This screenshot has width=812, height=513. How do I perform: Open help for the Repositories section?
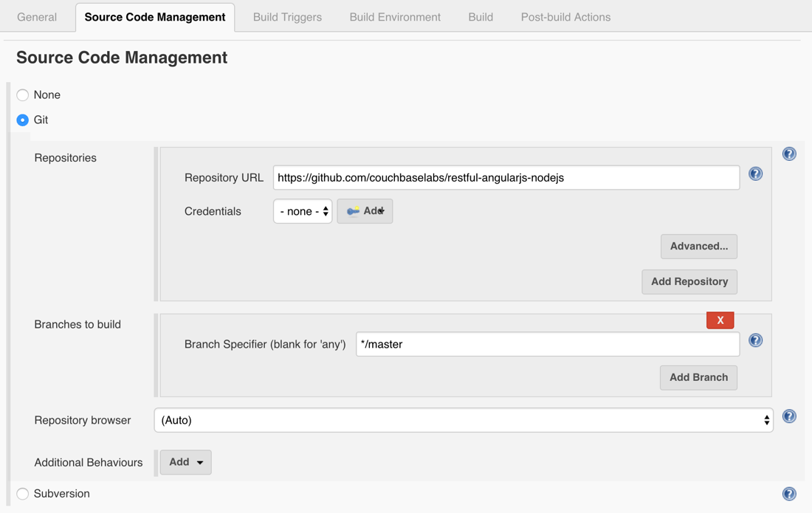pos(789,154)
